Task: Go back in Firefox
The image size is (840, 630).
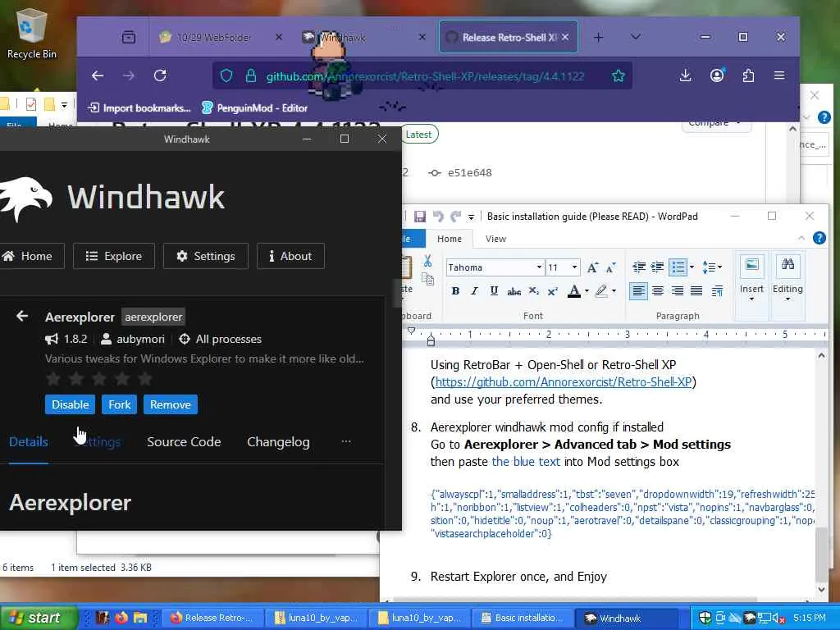Action: pyautogui.click(x=97, y=75)
